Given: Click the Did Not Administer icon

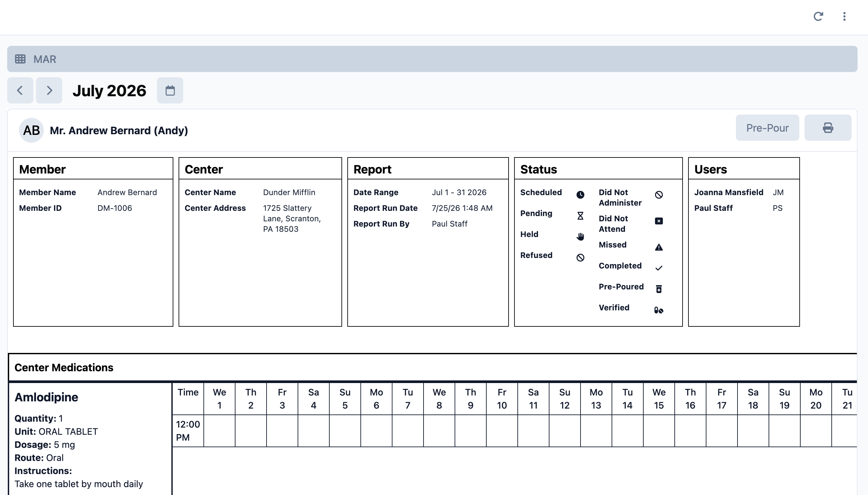Looking at the screenshot, I should 659,195.
